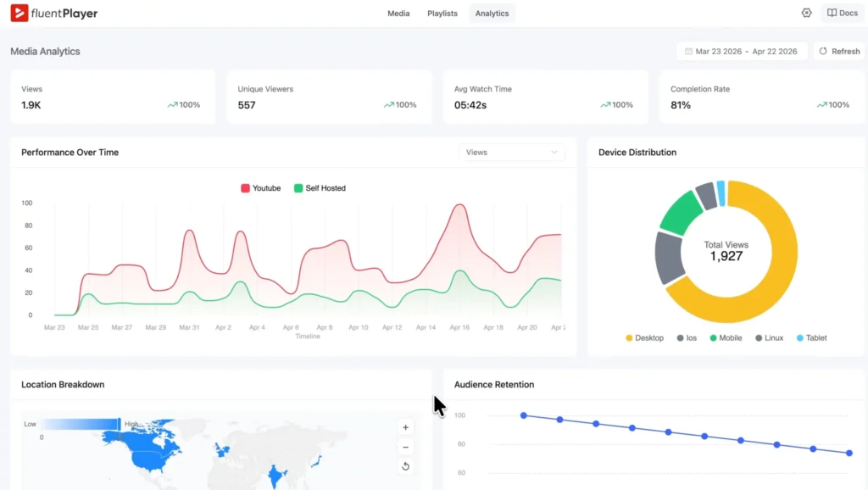Image resolution: width=868 pixels, height=490 pixels.
Task: Click the Views 1.9K card value
Action: click(x=31, y=105)
